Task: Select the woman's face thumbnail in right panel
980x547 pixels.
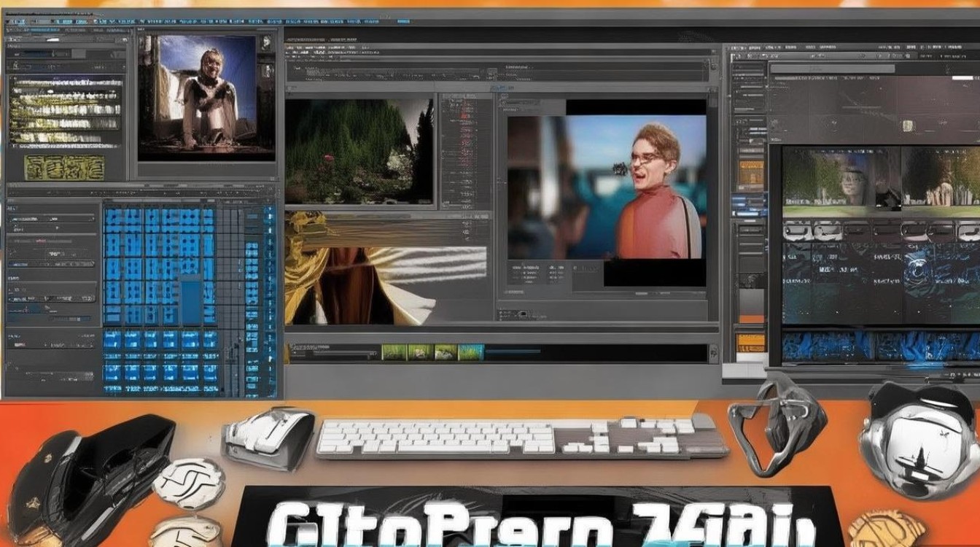Action: (x=853, y=179)
